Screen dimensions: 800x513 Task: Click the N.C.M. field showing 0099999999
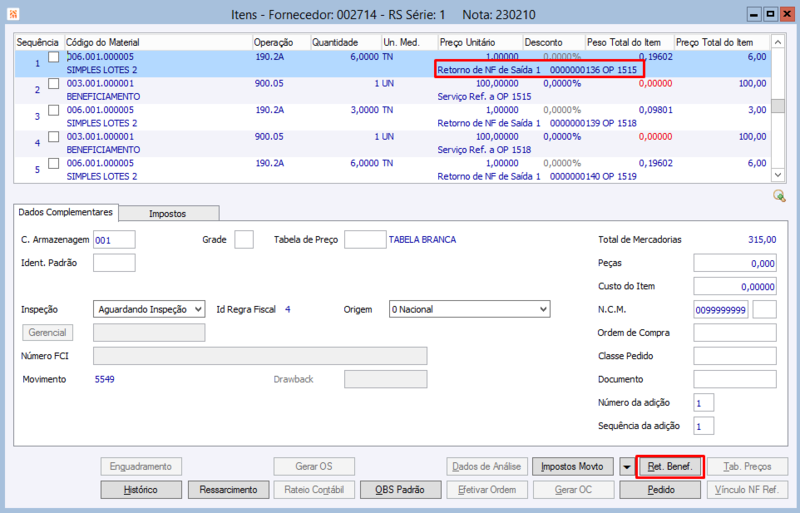721,310
